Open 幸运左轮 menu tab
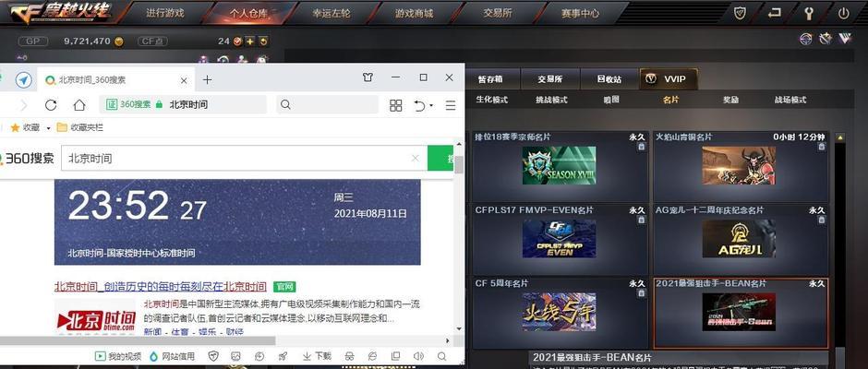This screenshot has width=868, height=369. (331, 13)
